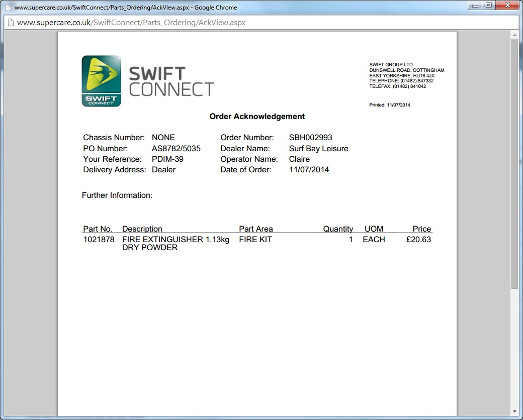Screen dimensions: 523x420
Task: Click the UOM column header
Action: coord(374,229)
